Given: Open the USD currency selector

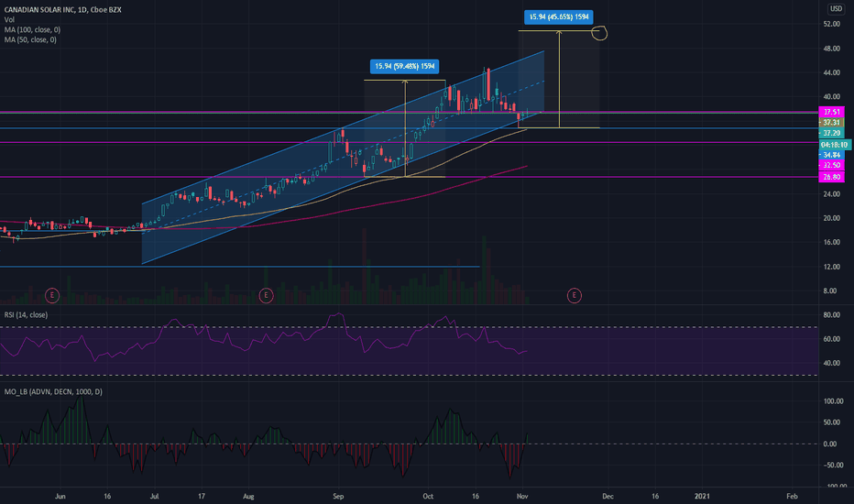Looking at the screenshot, I should [x=836, y=8].
